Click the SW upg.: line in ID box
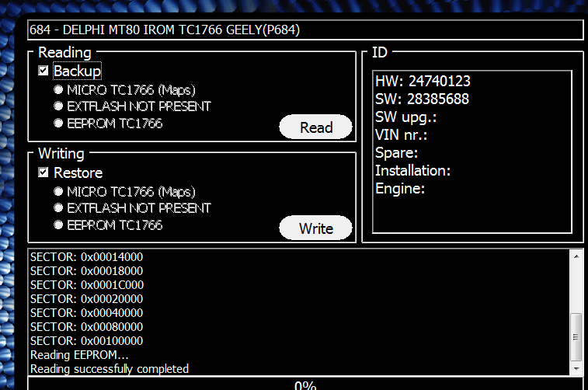Viewport: 588px width, 390px height. pos(405,117)
